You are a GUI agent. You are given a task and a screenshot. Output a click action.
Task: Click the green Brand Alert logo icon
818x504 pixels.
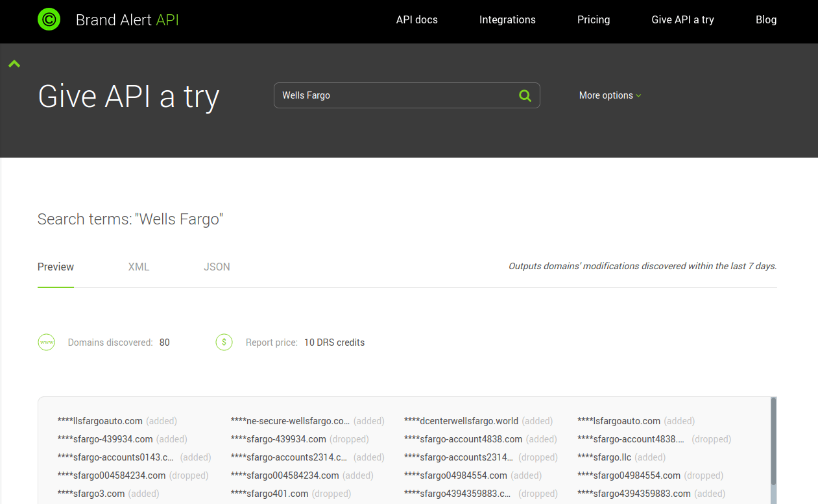(49, 19)
